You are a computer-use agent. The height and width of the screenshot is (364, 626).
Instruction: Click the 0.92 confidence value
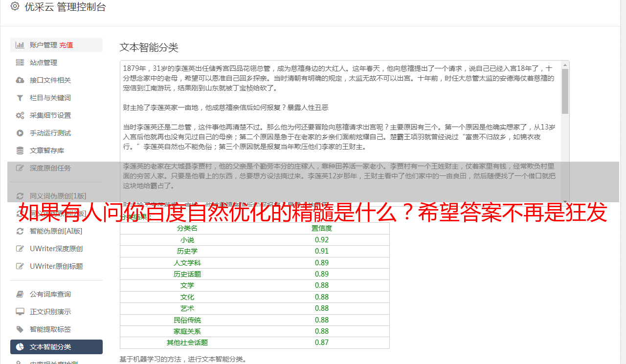[322, 240]
